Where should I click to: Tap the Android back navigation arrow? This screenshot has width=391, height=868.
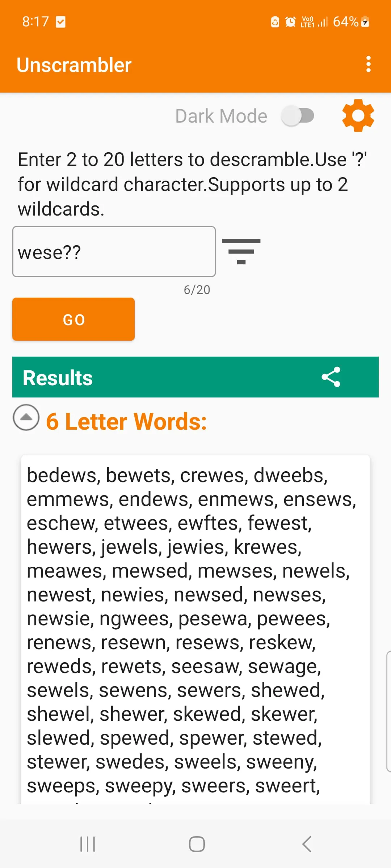[307, 844]
